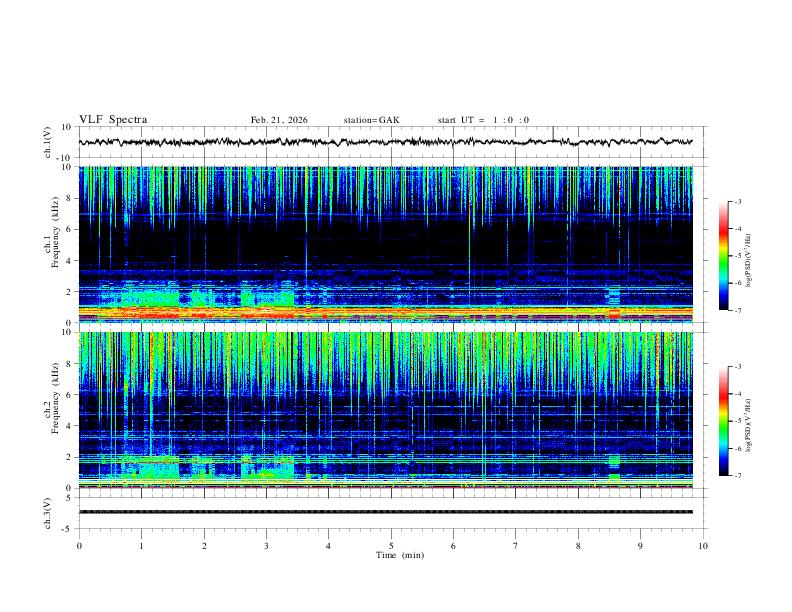Click the ch.1 PSD color scale bar
The width and height of the screenshot is (792, 612).
click(x=724, y=256)
